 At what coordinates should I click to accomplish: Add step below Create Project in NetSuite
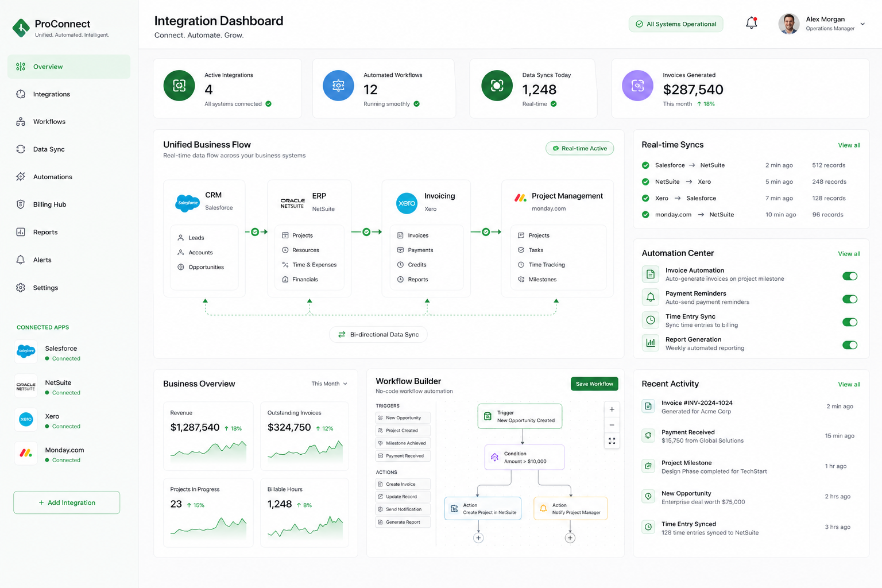(478, 538)
